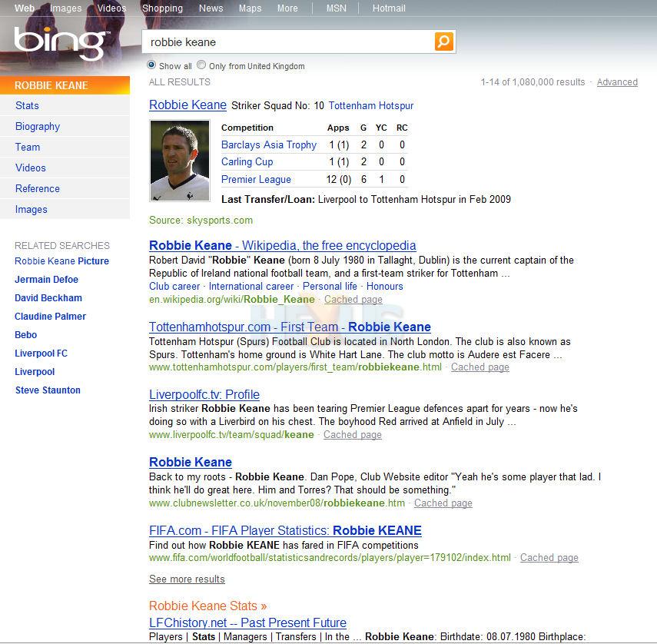This screenshot has height=644, width=657.
Task: Go to MSN from the top bar
Action: [336, 8]
